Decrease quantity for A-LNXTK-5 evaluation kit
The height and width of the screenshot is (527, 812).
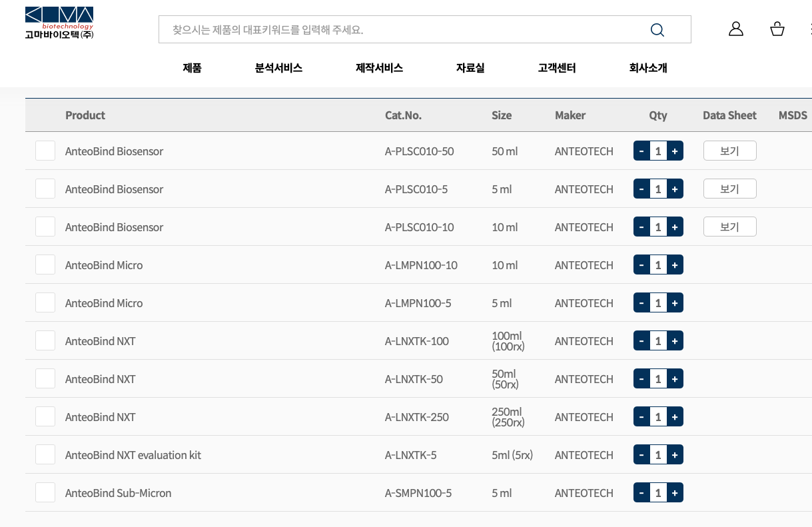click(641, 455)
